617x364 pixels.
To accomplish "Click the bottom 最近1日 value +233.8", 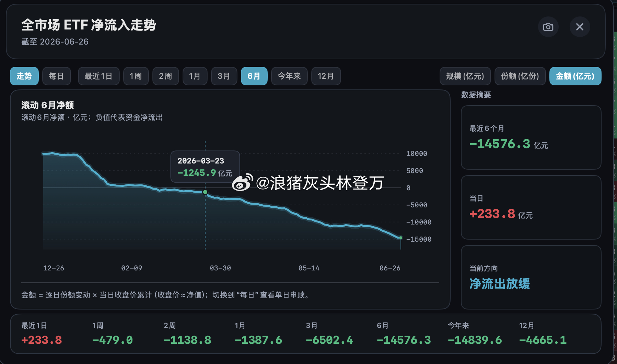I will point(42,340).
